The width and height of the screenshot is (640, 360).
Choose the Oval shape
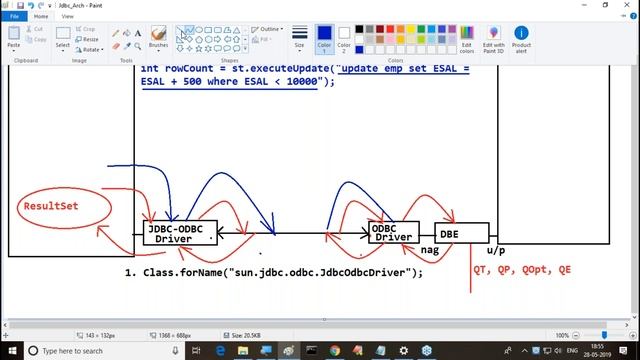pyautogui.click(x=199, y=30)
